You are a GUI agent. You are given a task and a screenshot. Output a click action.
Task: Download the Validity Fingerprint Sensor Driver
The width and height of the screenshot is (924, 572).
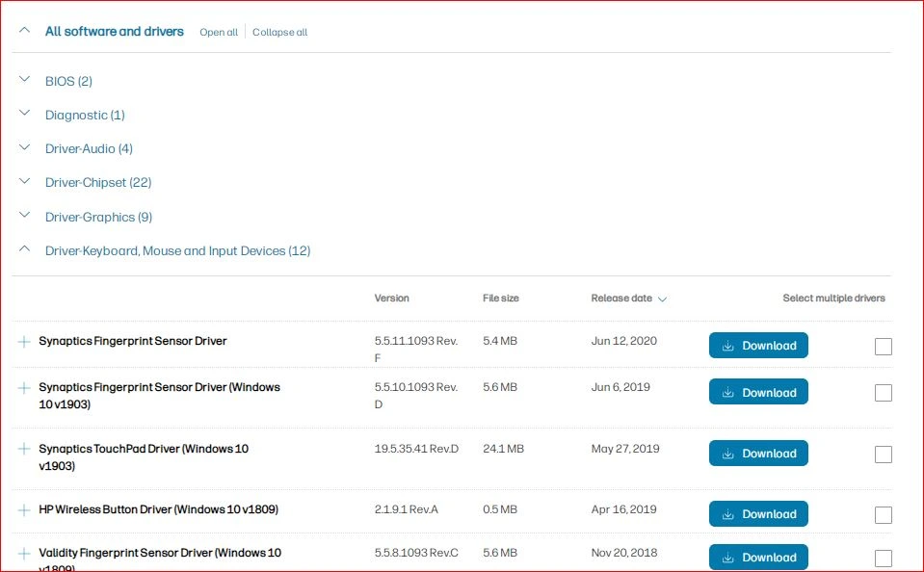[758, 558]
